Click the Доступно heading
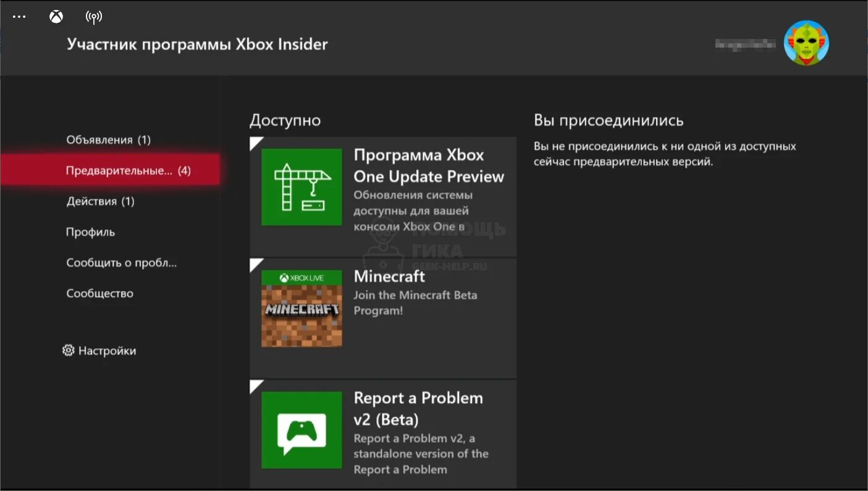868x491 pixels. (285, 120)
